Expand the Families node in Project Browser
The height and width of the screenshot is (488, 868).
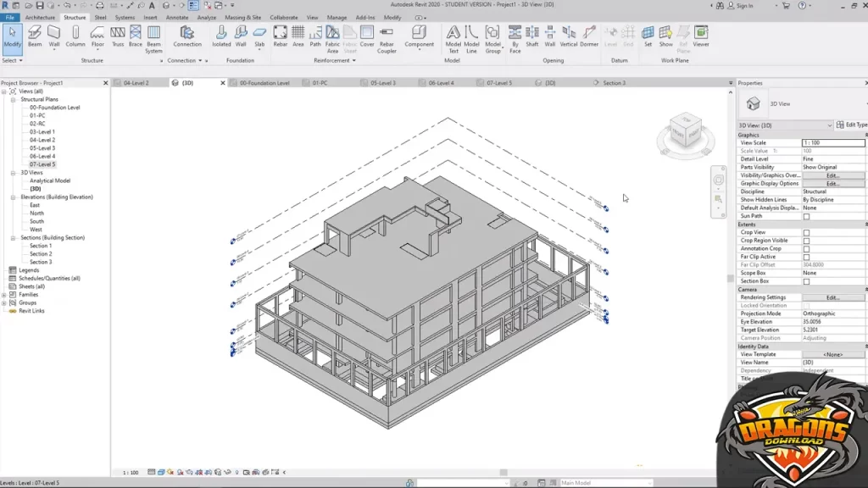pyautogui.click(x=5, y=294)
